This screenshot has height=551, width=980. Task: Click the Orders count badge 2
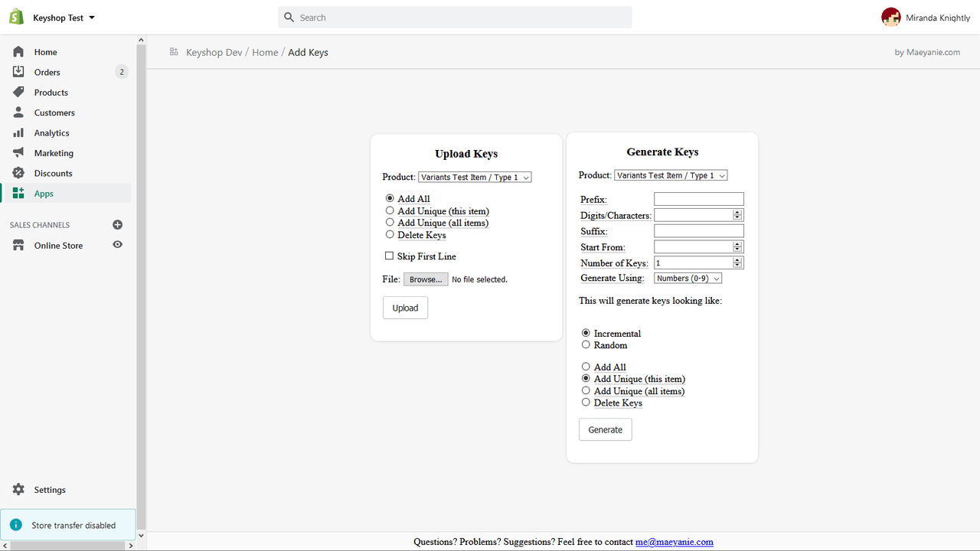[x=121, y=72]
